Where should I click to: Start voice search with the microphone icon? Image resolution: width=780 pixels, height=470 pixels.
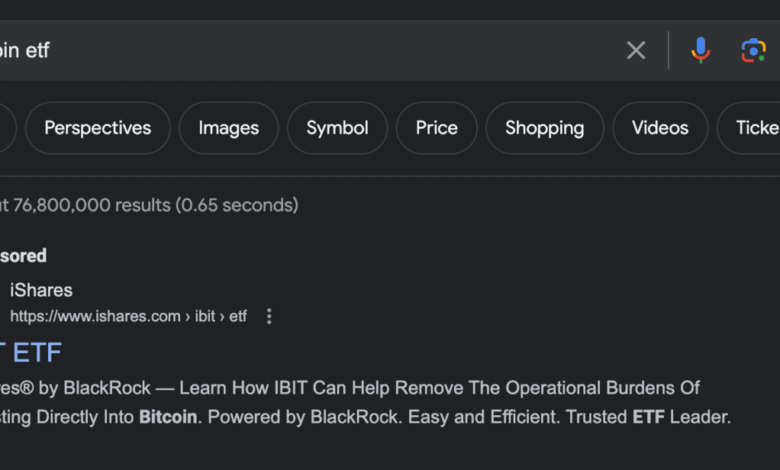(701, 51)
